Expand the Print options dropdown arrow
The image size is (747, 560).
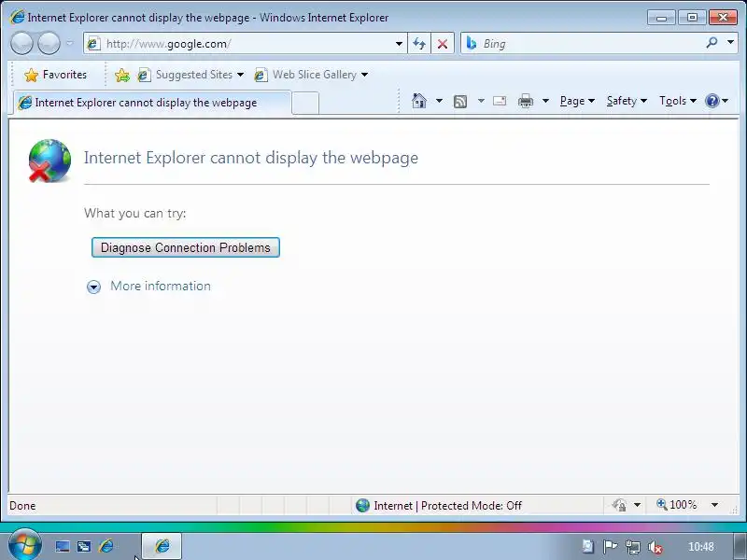(545, 101)
